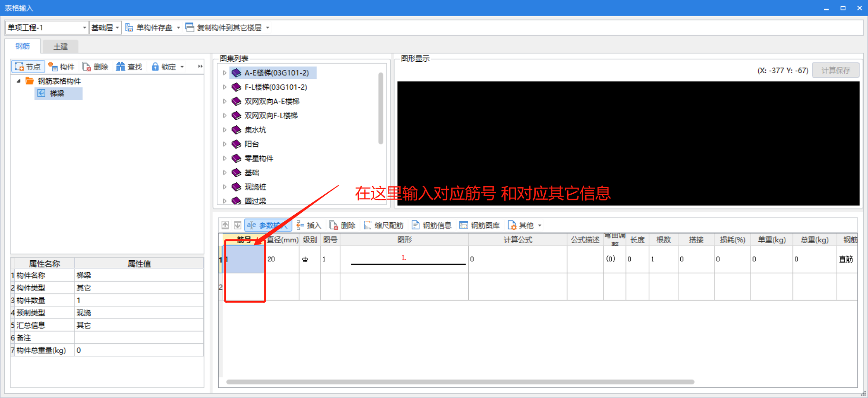868x398 pixels.
Task: Click the 缩尺配筋 button
Action: 383,225
